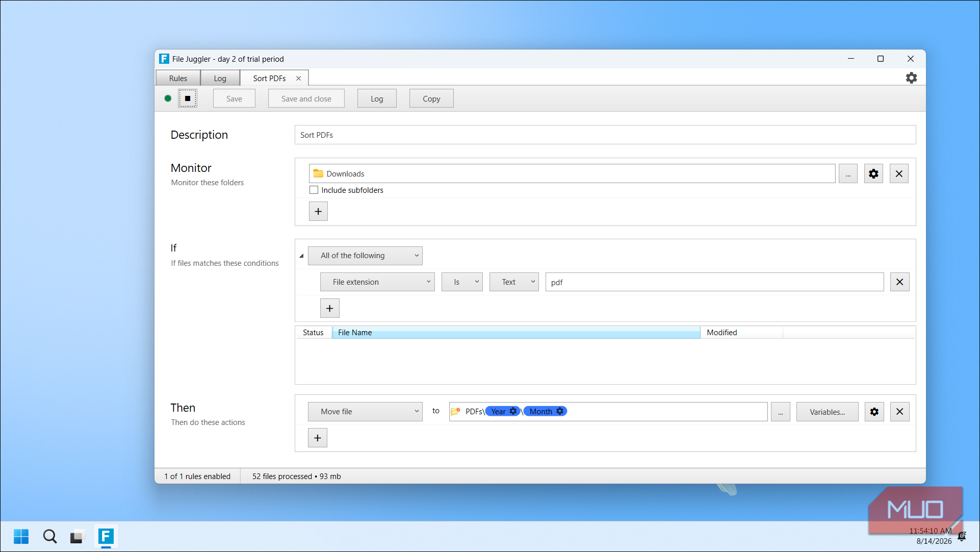The width and height of the screenshot is (980, 552).
Task: Click the Downloads folder icon
Action: (x=318, y=173)
